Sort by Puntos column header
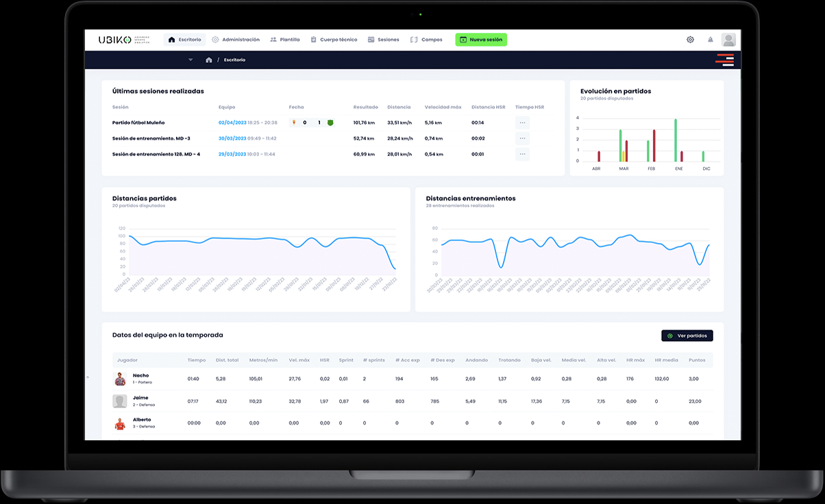Image resolution: width=825 pixels, height=504 pixels. 697,360
